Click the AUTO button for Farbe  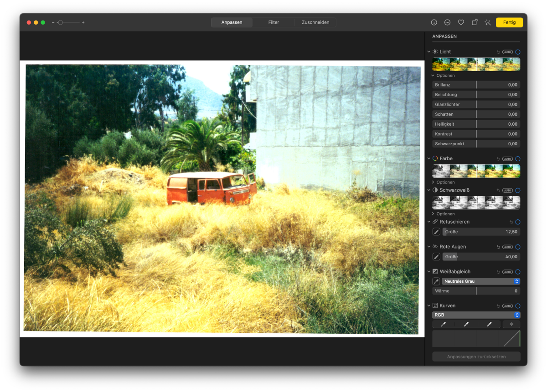(x=507, y=159)
